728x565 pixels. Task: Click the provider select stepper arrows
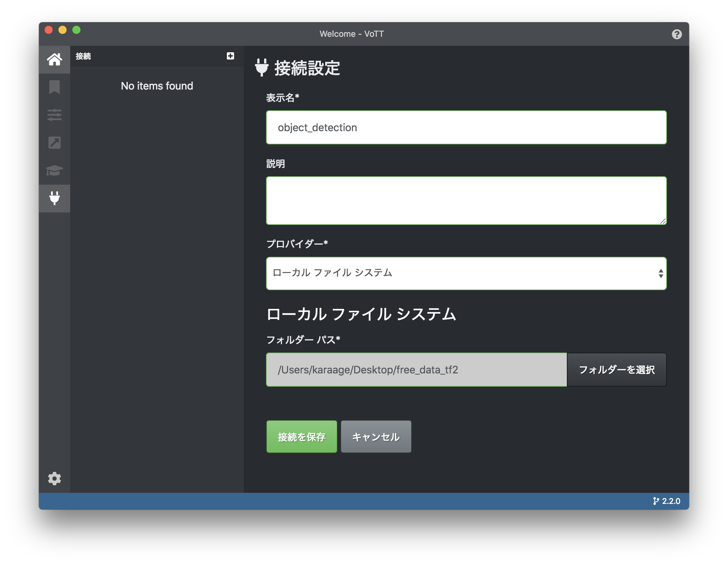pos(661,274)
